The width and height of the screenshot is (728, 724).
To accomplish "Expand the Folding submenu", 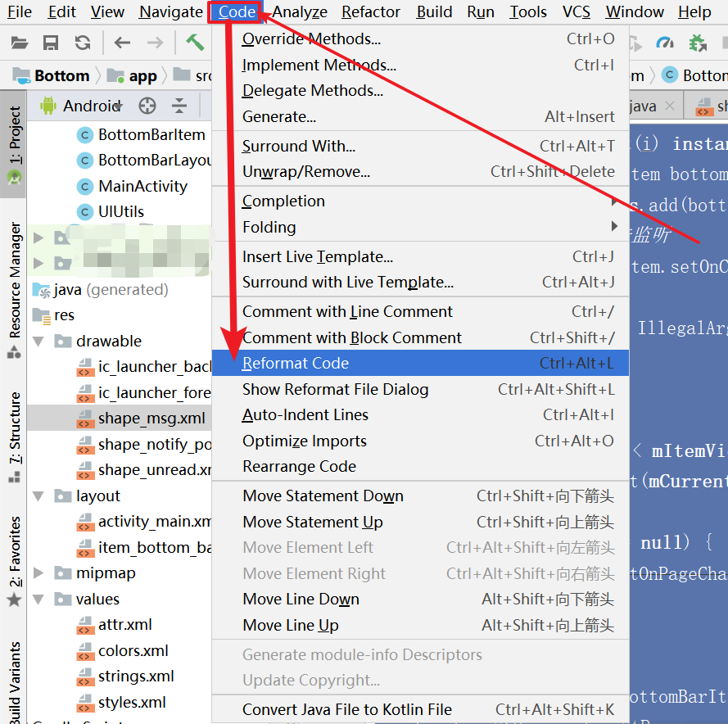I will click(421, 227).
